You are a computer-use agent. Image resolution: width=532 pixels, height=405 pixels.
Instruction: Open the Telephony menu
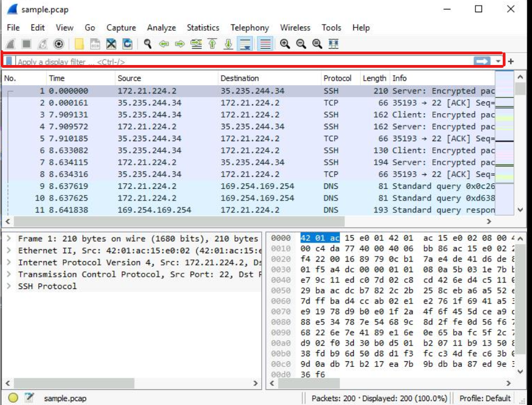point(249,27)
